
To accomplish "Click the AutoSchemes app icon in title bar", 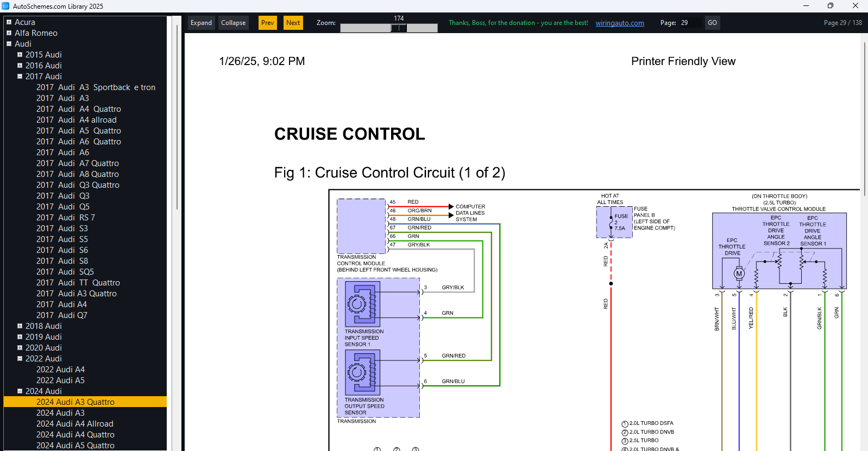I will (5, 6).
